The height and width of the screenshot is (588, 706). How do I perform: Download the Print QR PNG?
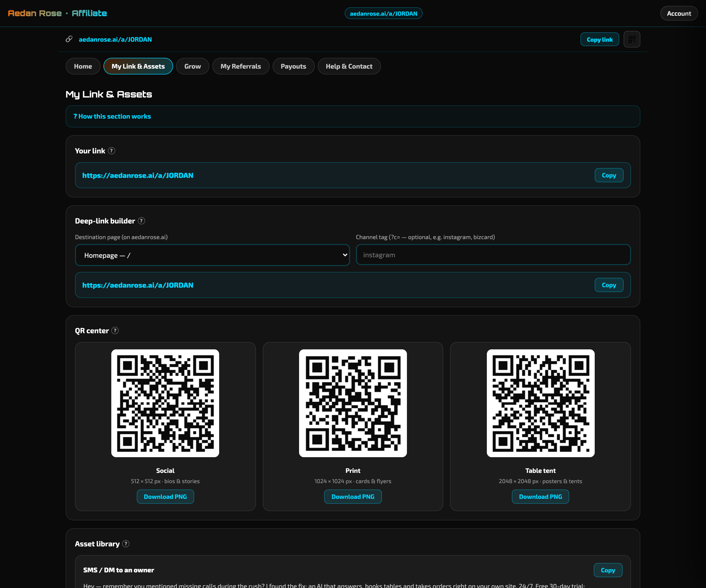(x=353, y=497)
